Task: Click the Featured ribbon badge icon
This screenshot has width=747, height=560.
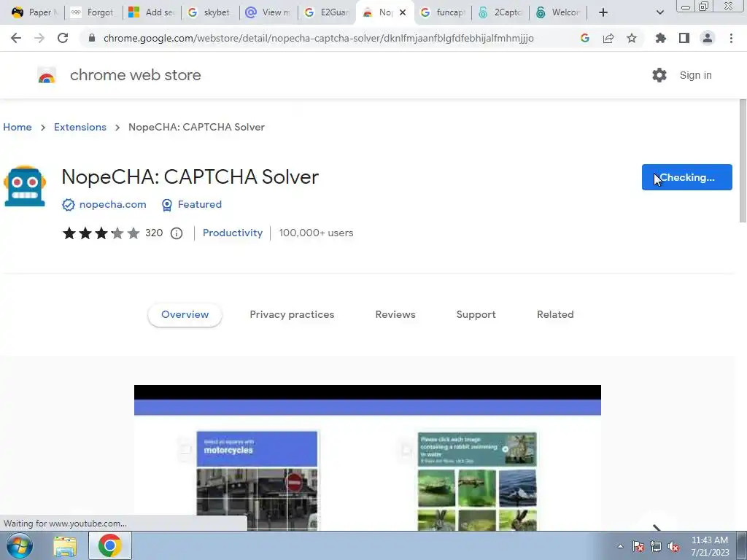Action: tap(167, 205)
